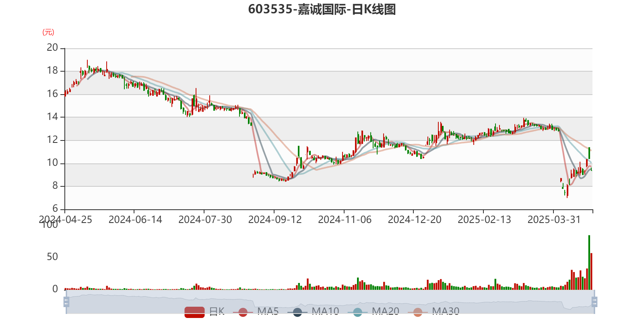
Task: Click the right data zoom slider handle
Action: (594, 302)
